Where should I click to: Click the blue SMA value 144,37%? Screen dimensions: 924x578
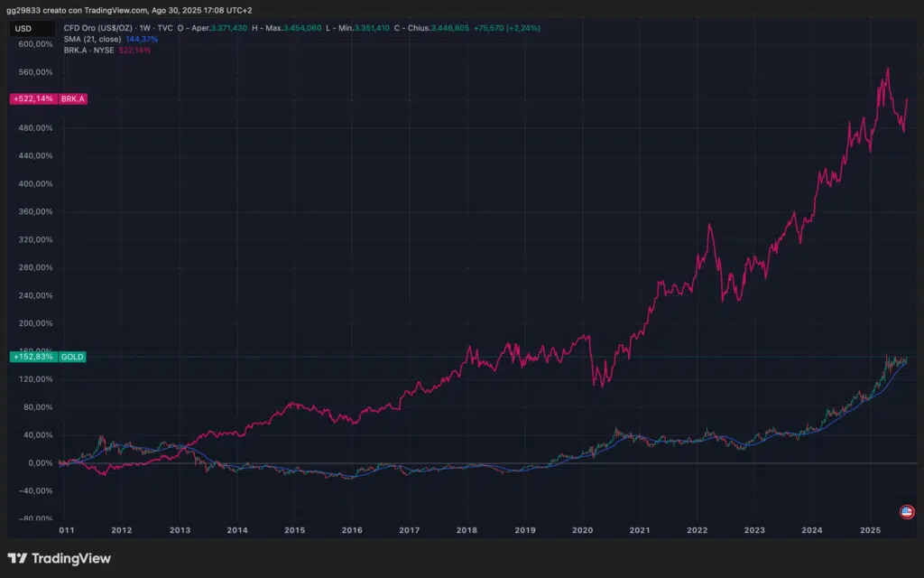143,39
